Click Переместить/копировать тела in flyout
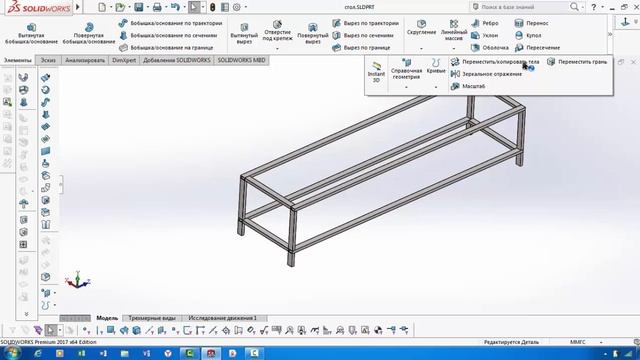The height and width of the screenshot is (360, 640). (495, 62)
